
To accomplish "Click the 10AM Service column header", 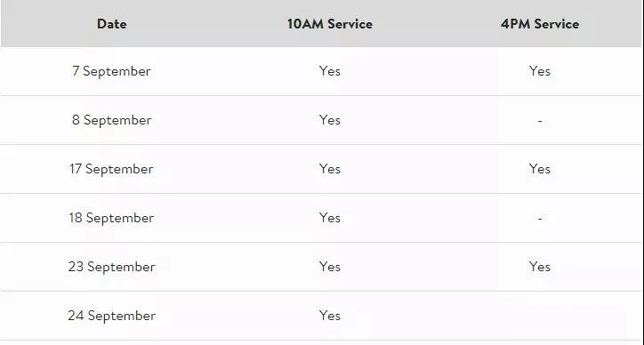I will point(330,24).
